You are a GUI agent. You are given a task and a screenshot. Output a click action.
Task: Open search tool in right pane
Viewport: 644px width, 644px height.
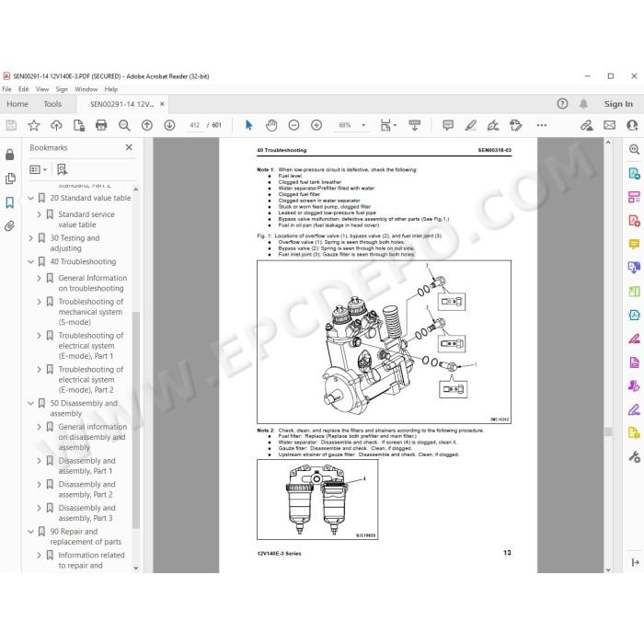pyautogui.click(x=634, y=149)
